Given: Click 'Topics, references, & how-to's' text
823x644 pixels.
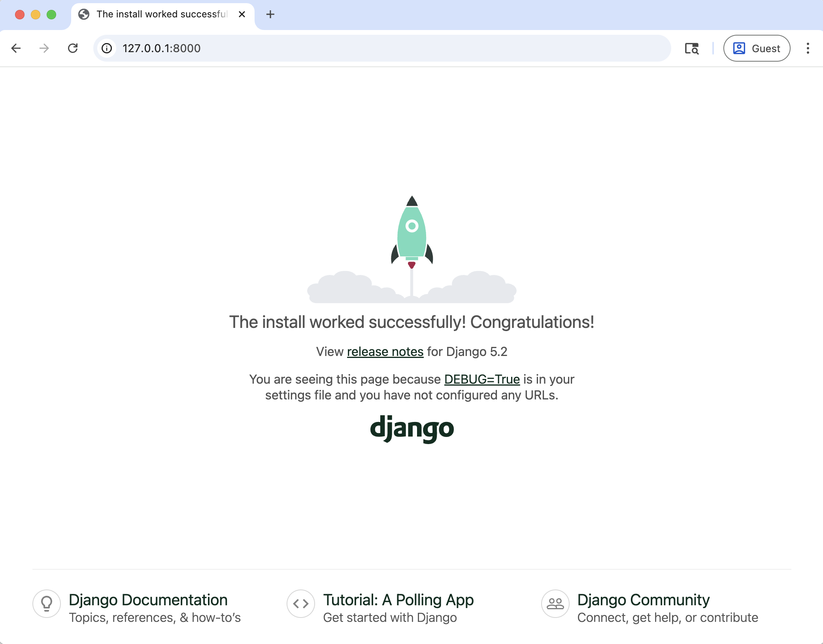Looking at the screenshot, I should (155, 618).
